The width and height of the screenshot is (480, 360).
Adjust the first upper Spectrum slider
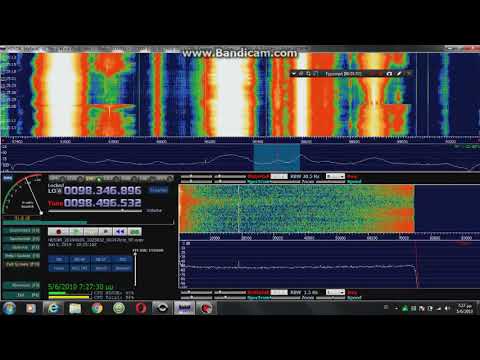[x=196, y=182]
